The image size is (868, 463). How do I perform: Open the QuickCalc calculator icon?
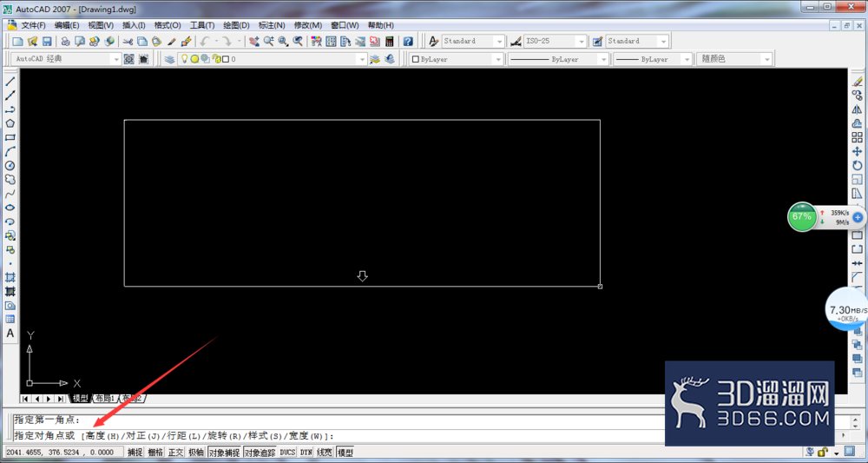pos(389,42)
